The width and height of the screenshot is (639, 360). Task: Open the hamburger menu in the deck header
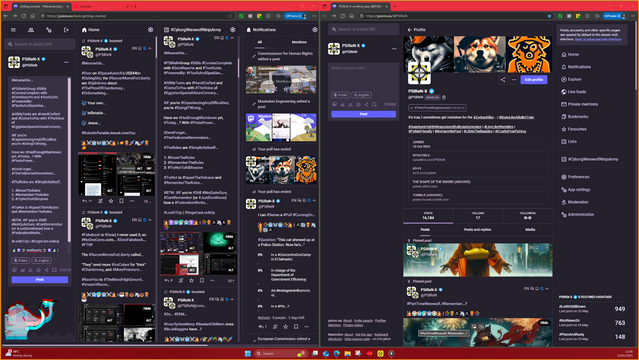(x=13, y=30)
